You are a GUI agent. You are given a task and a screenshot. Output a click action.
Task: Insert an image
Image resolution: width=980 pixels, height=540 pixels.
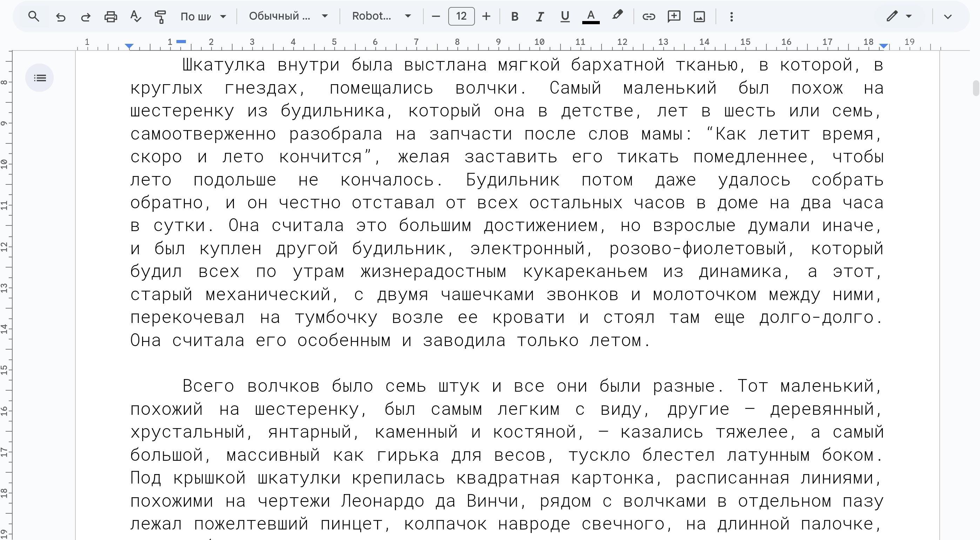pyautogui.click(x=699, y=16)
